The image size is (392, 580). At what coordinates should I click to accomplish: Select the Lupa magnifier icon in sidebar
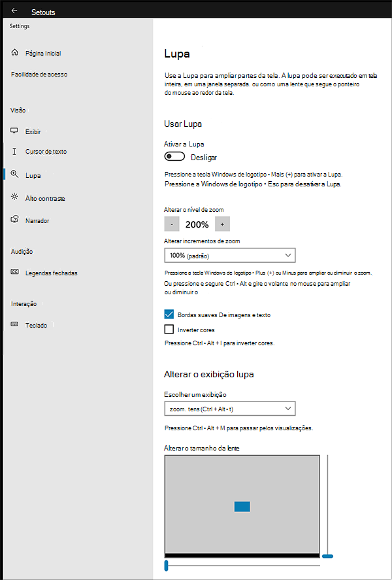[14, 174]
